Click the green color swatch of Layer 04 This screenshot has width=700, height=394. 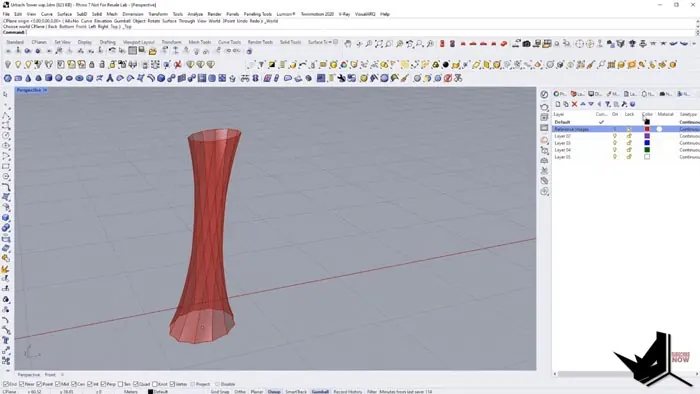coord(647,150)
